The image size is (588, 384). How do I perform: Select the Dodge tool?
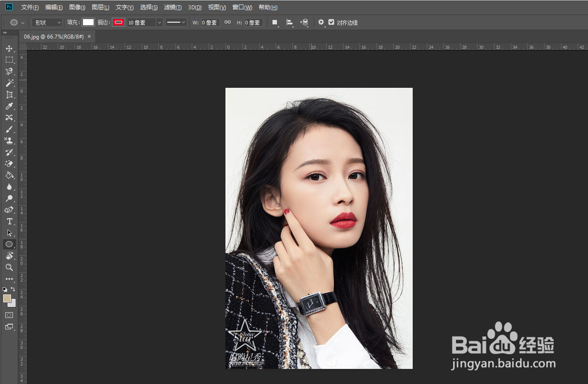pos(9,198)
